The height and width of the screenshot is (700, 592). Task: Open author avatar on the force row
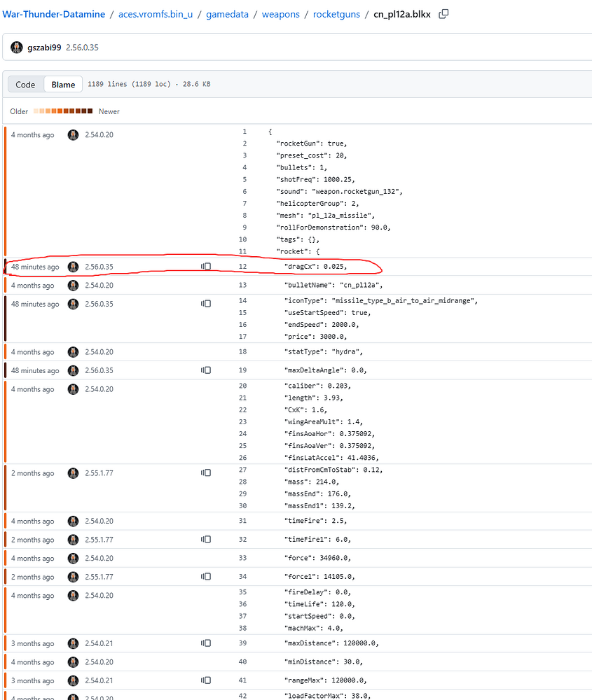click(73, 558)
